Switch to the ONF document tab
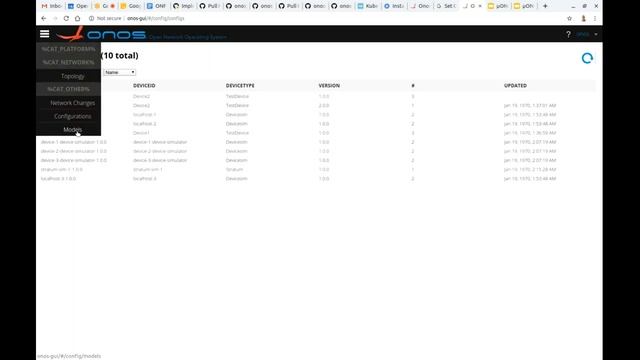Screen dimensions: 640x360 coord(157,6)
